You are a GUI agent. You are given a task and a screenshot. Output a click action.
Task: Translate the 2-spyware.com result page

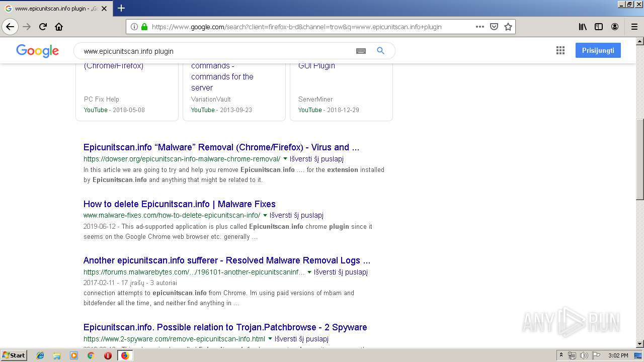[301, 339]
